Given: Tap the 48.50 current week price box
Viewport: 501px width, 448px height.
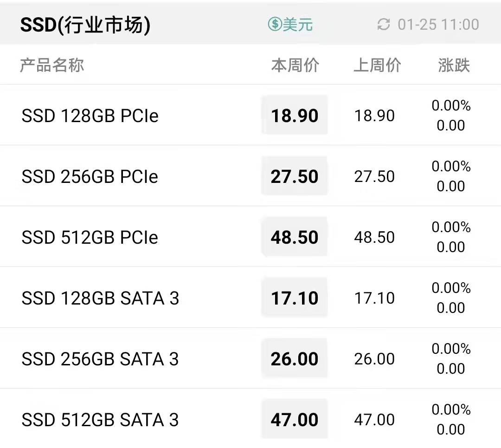Looking at the screenshot, I should pyautogui.click(x=295, y=237).
